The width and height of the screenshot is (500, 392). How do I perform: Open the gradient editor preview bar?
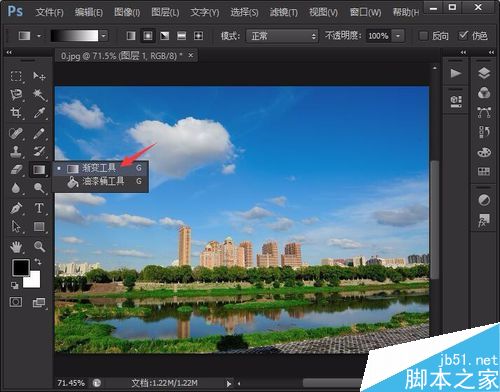click(74, 36)
